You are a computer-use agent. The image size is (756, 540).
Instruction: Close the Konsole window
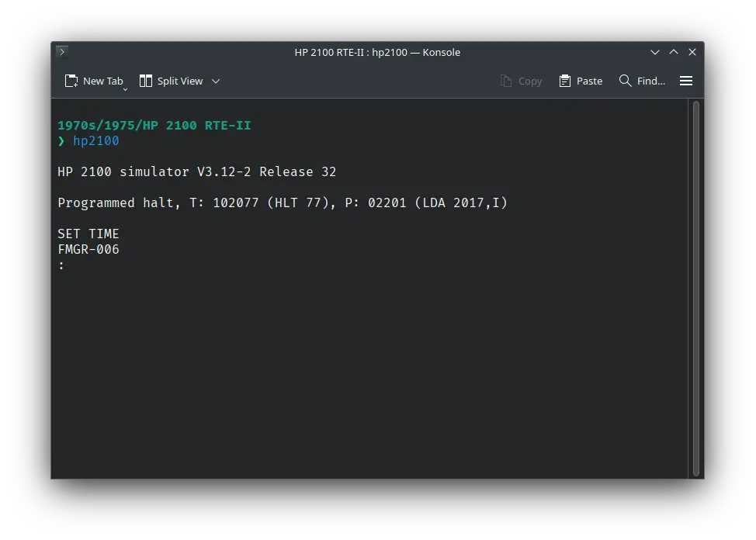(x=692, y=52)
